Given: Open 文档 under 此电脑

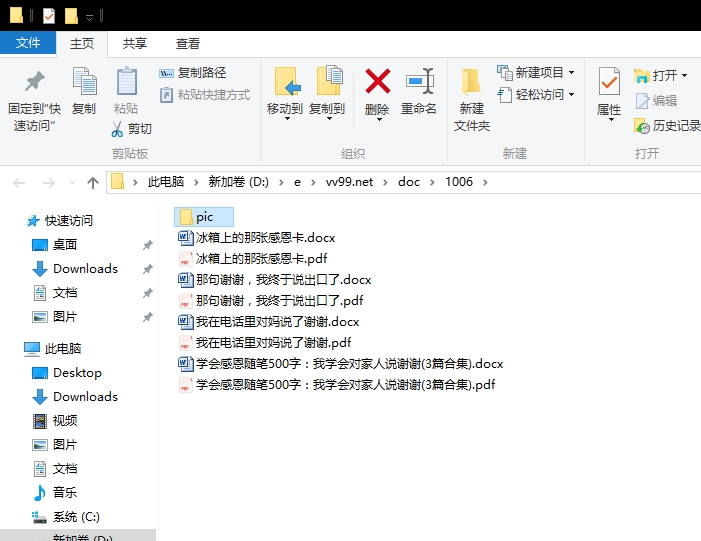Looking at the screenshot, I should point(55,469).
